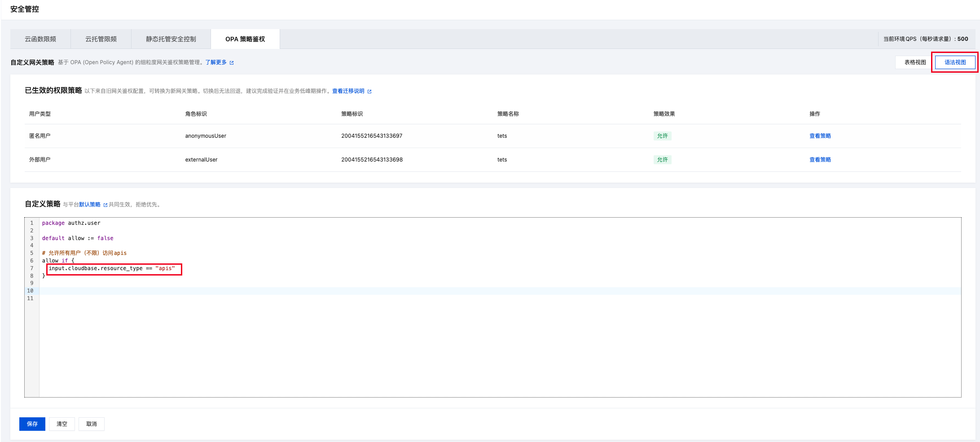Open the 默认策略 link
The height and width of the screenshot is (442, 980).
click(90, 205)
